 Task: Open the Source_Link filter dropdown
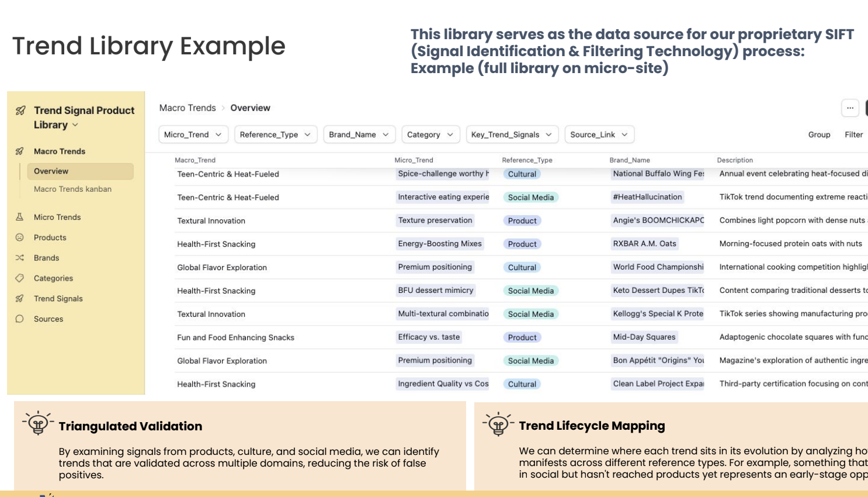click(599, 134)
